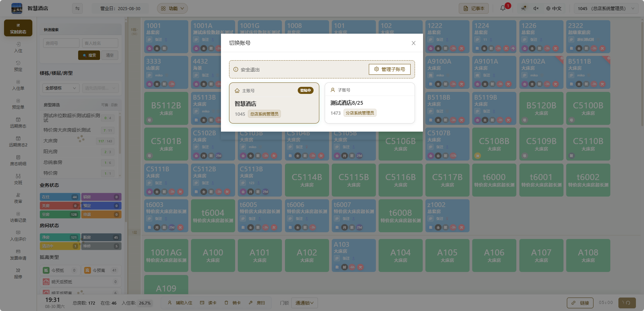Select the 实时房态 sidebar menu item

18,28
